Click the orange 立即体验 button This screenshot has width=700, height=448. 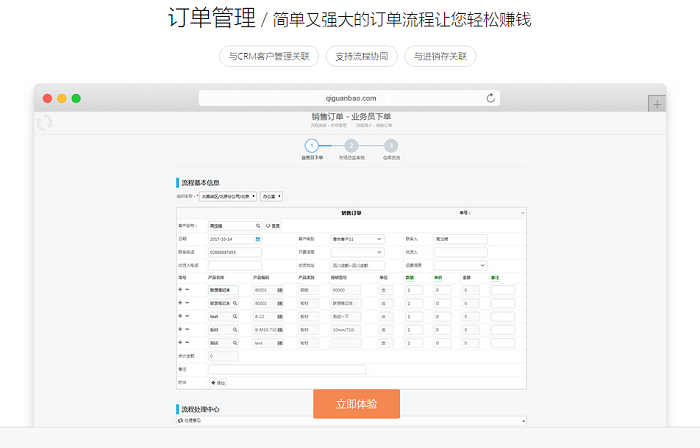click(x=356, y=404)
